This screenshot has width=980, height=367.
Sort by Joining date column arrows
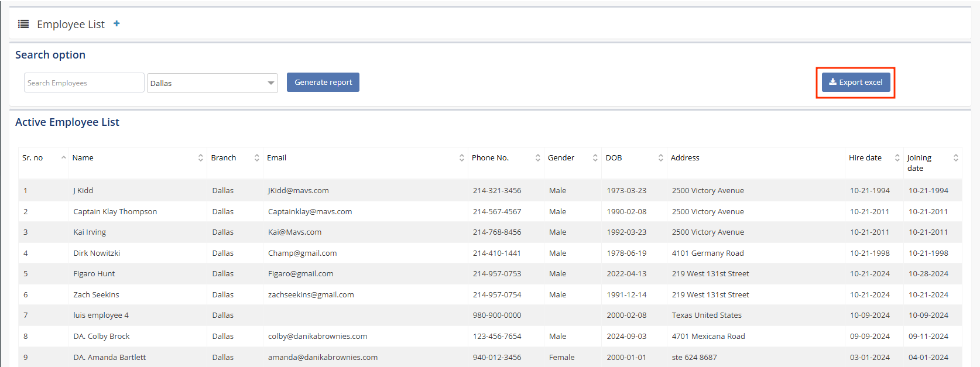(x=955, y=157)
